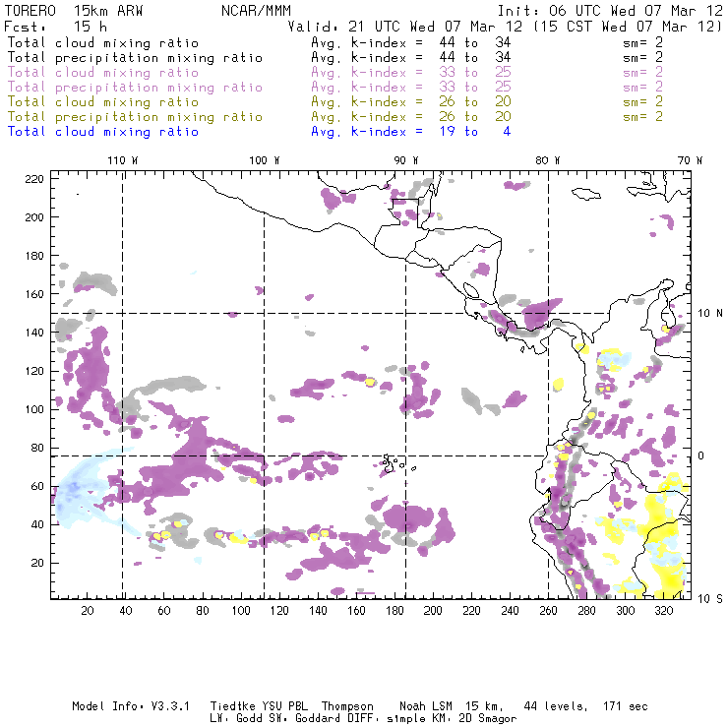Select the "NCAR/MMM" header label
This screenshot has height=728, width=728.
point(256,11)
